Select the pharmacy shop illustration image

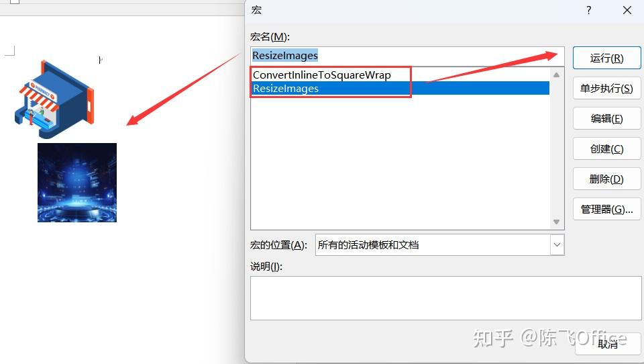pyautogui.click(x=54, y=99)
